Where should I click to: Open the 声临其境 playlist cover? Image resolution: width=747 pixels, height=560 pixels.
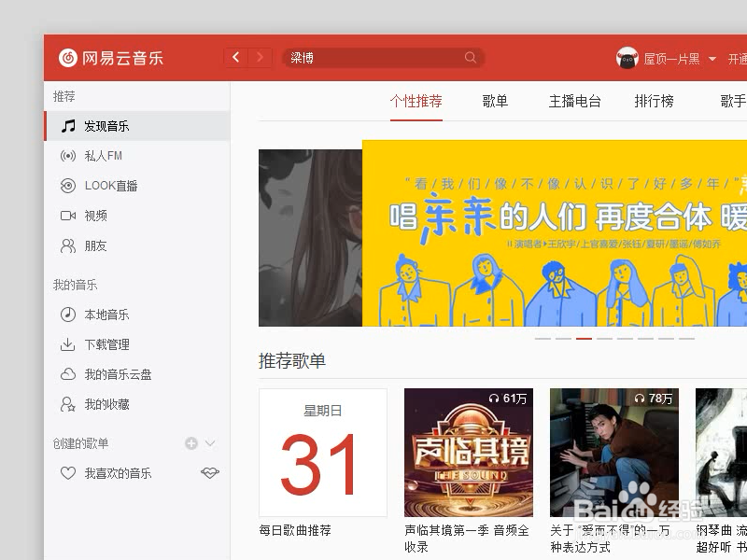(x=469, y=453)
